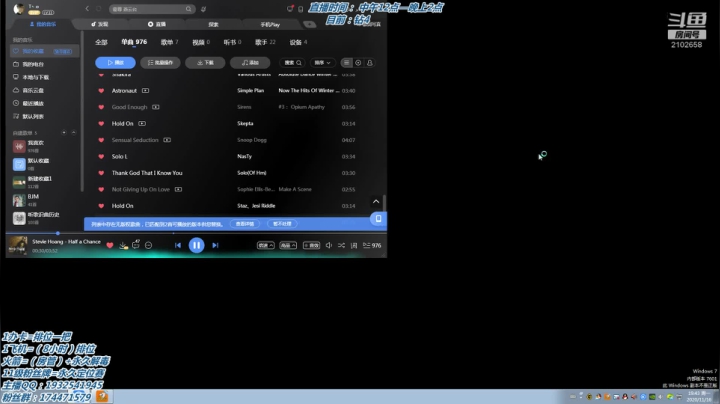Open the 排序 sort dropdown
Image resolution: width=720 pixels, height=404 pixels.
[x=322, y=62]
